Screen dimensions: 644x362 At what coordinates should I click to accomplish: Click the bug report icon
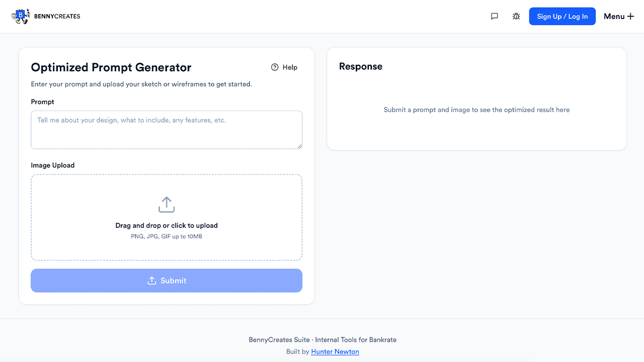point(516,17)
